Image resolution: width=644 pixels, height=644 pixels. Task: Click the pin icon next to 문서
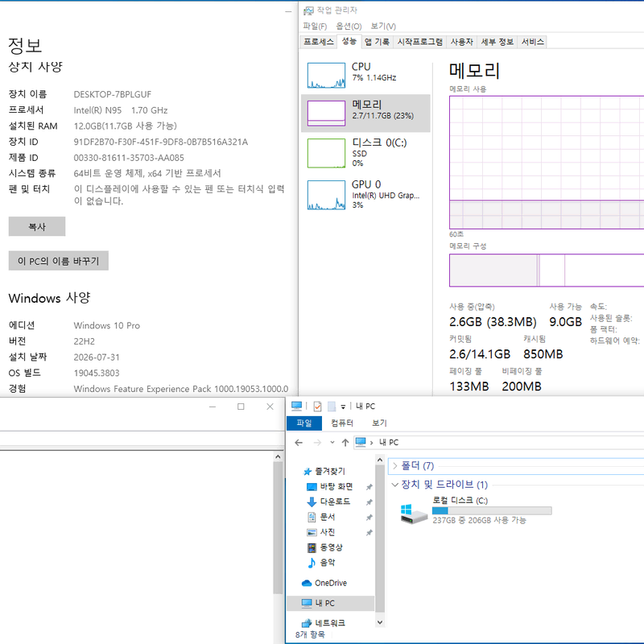coord(369,517)
